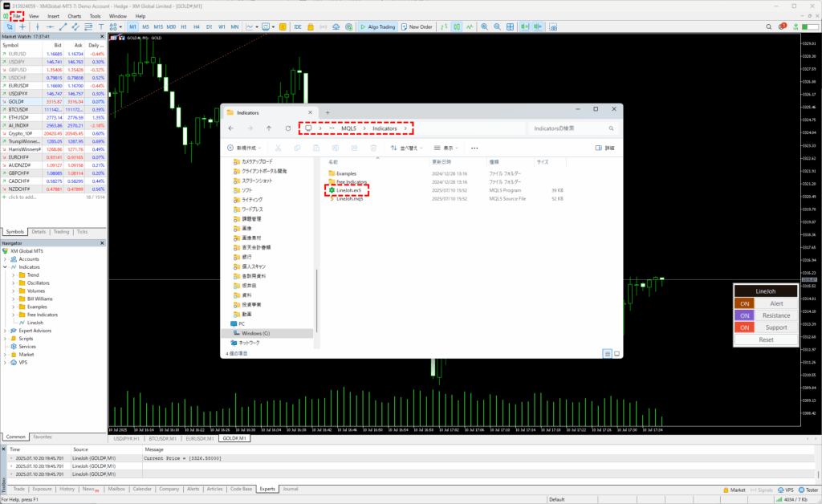Open the Explorer sort dropdown

(x=406, y=148)
